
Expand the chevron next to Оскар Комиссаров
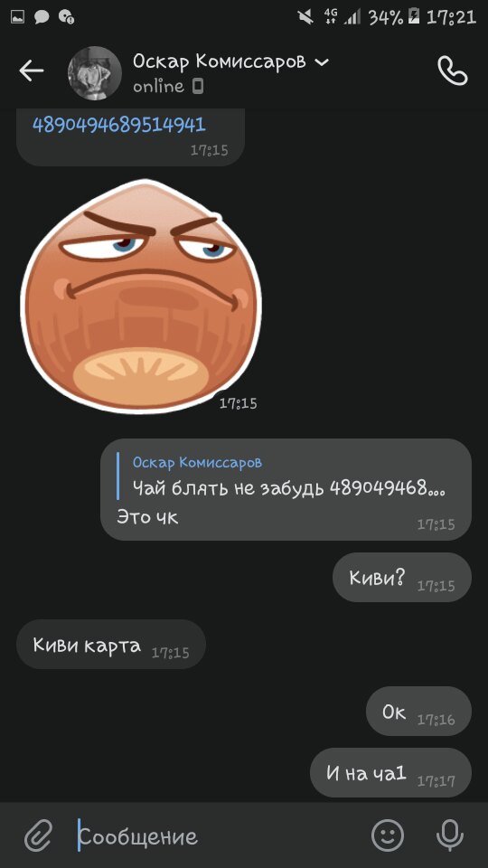(321, 62)
